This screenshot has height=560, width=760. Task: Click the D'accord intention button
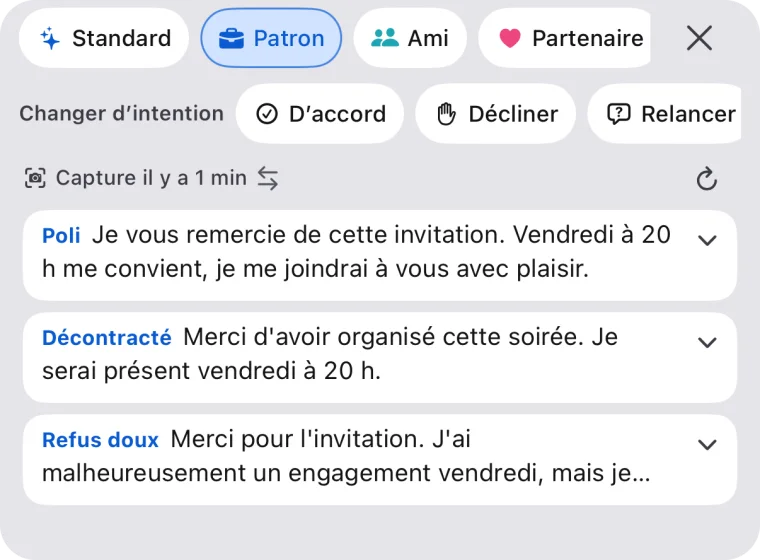(320, 114)
